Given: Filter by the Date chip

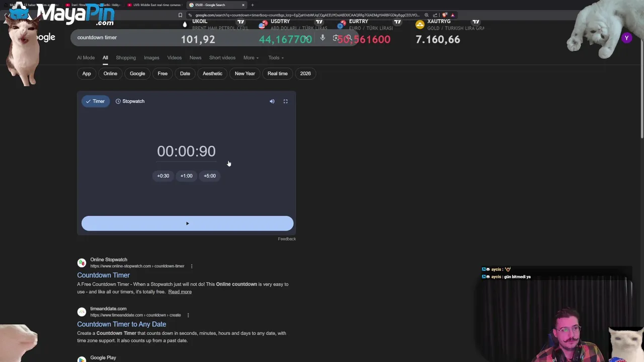Looking at the screenshot, I should [185, 73].
